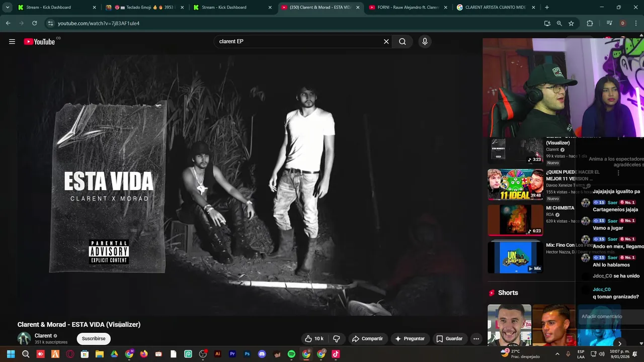This screenshot has width=644, height=362.
Task: Open Chrome profile D avatar
Action: (x=623, y=23)
